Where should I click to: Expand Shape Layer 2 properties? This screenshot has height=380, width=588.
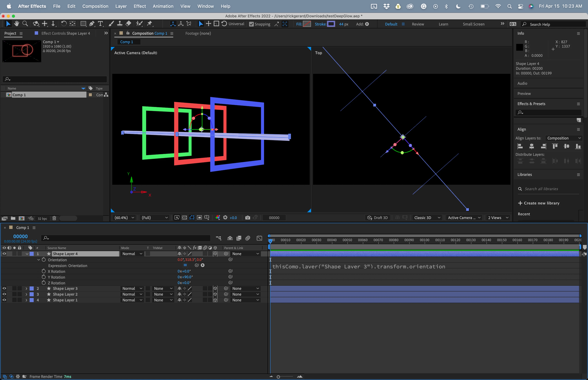point(26,294)
